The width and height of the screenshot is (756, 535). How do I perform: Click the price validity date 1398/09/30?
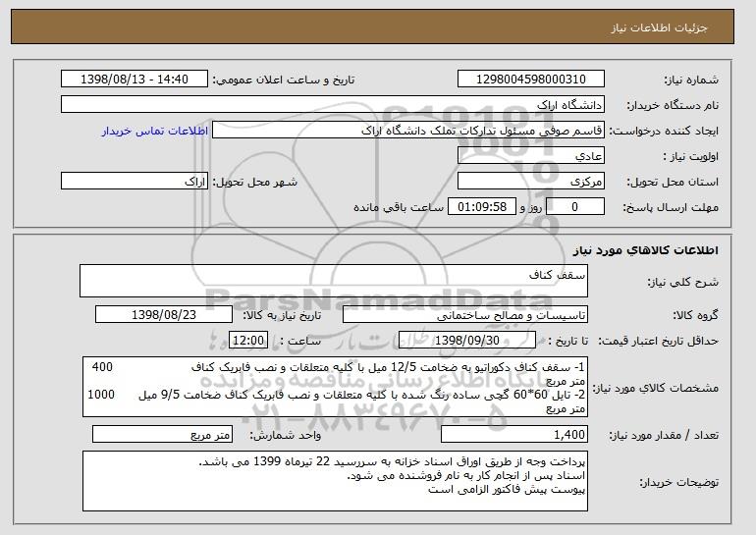point(467,341)
